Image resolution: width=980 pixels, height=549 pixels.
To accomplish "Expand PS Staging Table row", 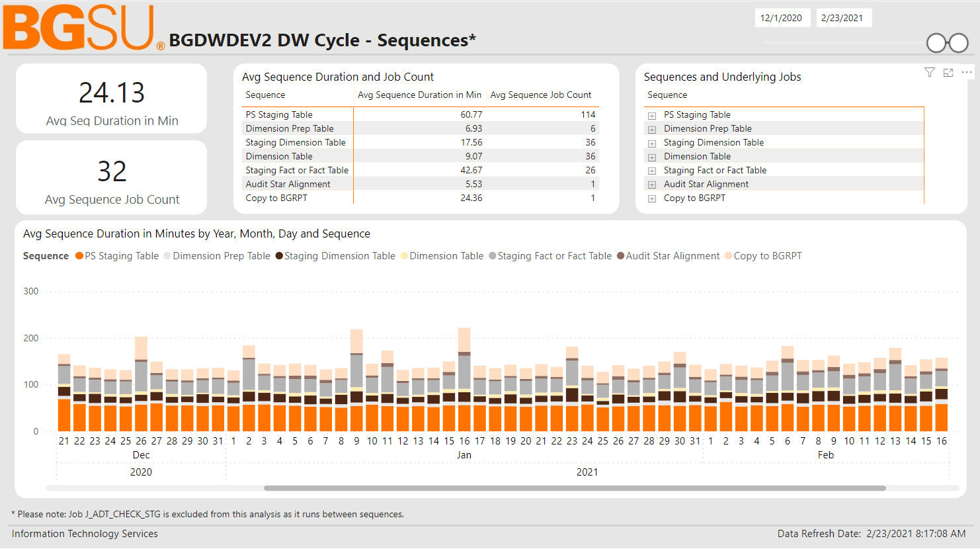I will tap(652, 116).
